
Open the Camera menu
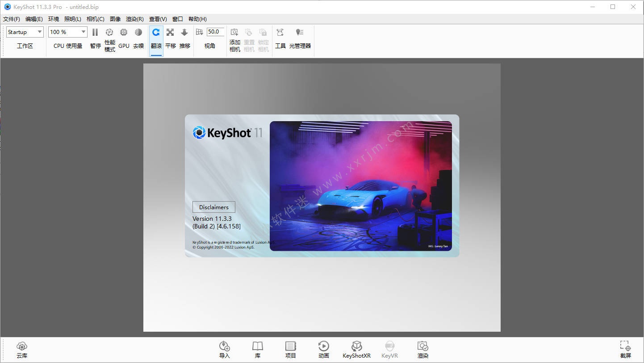click(95, 19)
